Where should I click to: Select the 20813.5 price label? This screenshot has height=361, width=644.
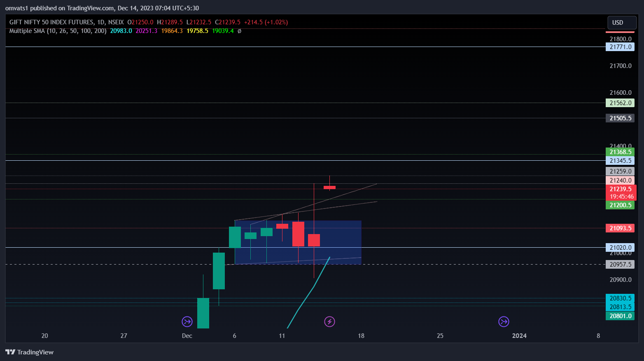(620, 307)
